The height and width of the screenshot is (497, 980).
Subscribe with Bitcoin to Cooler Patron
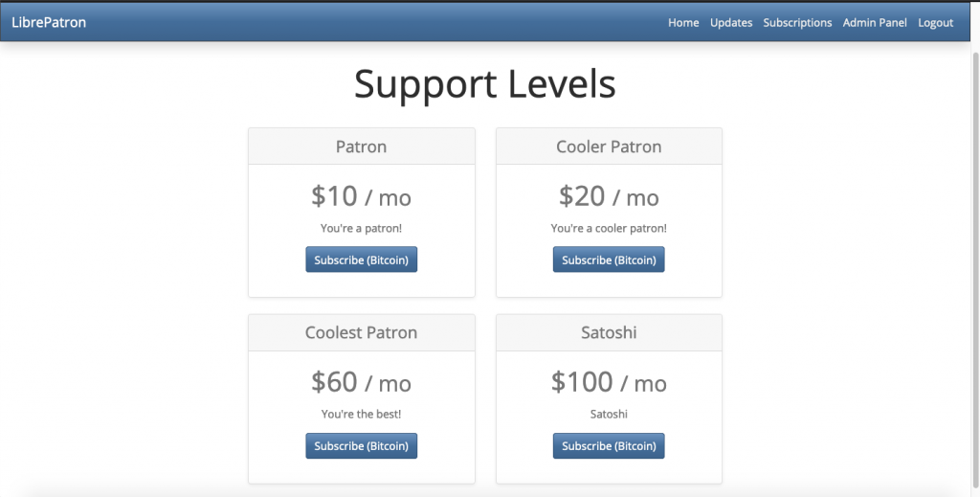609,260
